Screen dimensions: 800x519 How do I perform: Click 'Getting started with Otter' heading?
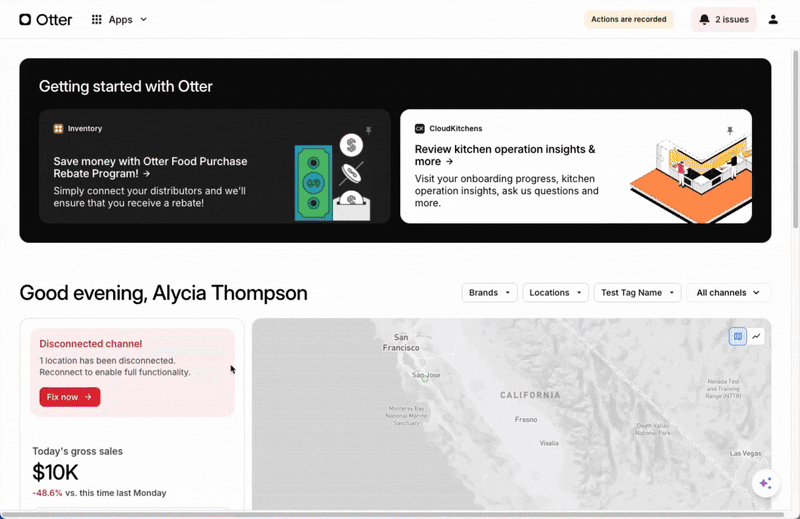click(126, 86)
